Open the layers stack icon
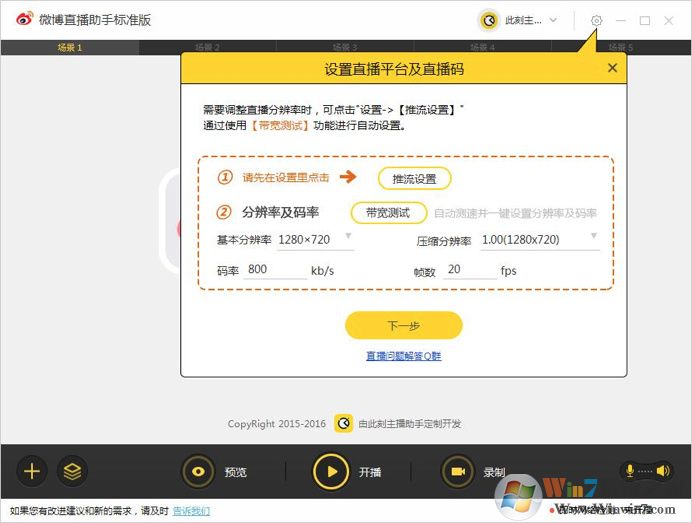 coord(72,471)
